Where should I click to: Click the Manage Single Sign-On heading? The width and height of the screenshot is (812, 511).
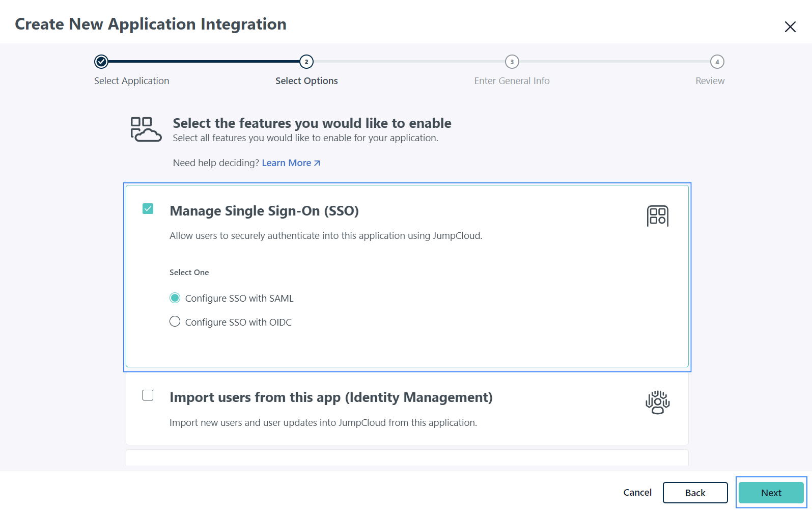264,211
